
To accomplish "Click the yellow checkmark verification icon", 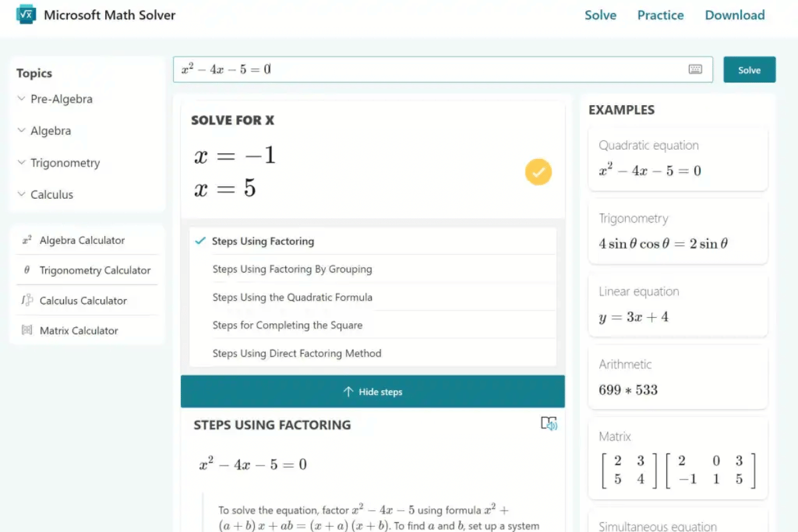I will point(538,172).
